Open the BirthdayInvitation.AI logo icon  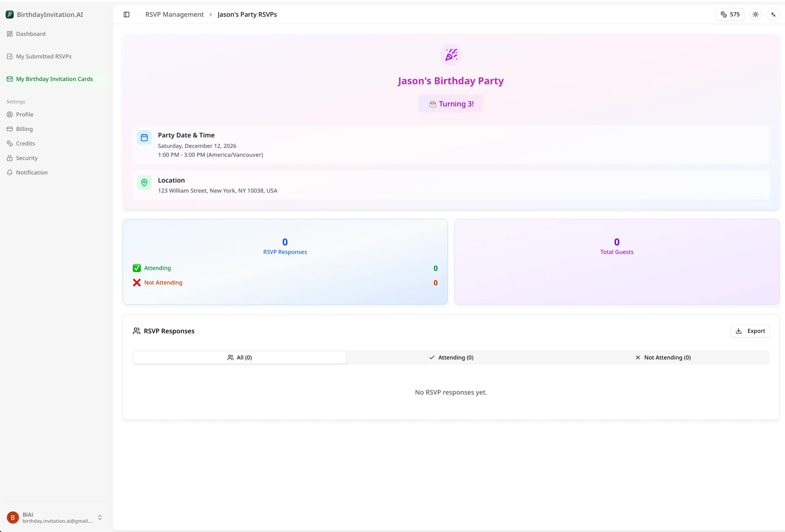pyautogui.click(x=10, y=14)
